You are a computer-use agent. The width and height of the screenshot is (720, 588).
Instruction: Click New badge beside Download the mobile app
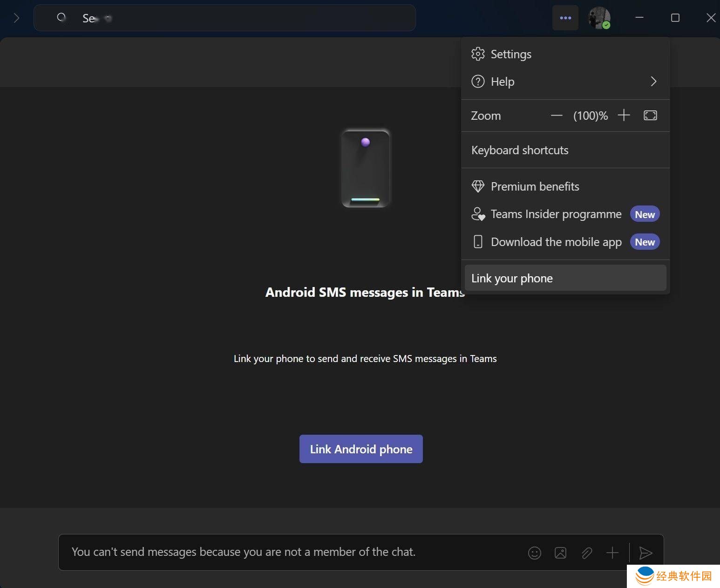[645, 242]
